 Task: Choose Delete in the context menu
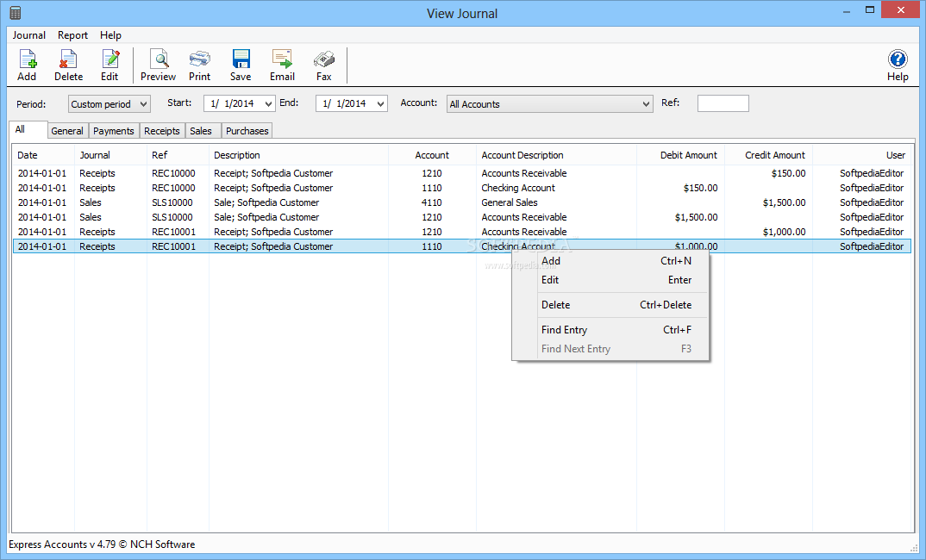[x=610, y=305]
